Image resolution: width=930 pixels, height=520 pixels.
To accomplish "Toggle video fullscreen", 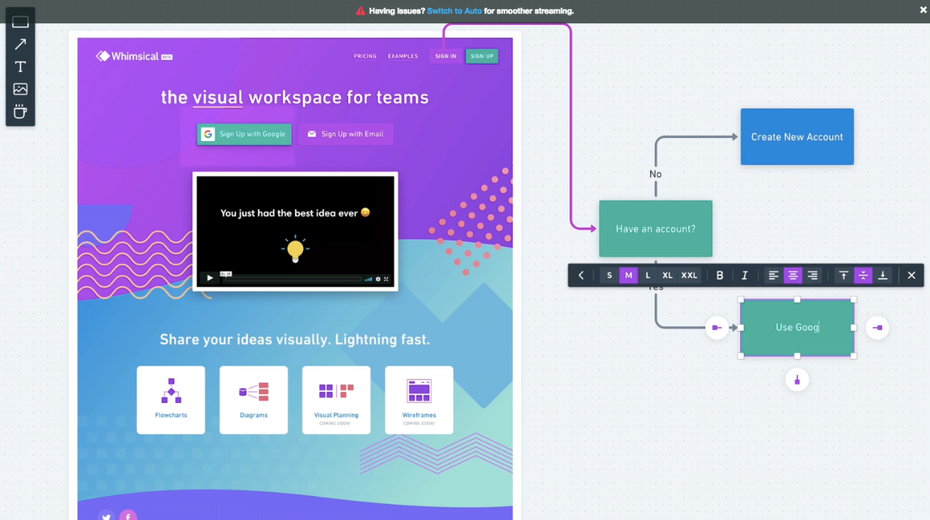I will [386, 279].
